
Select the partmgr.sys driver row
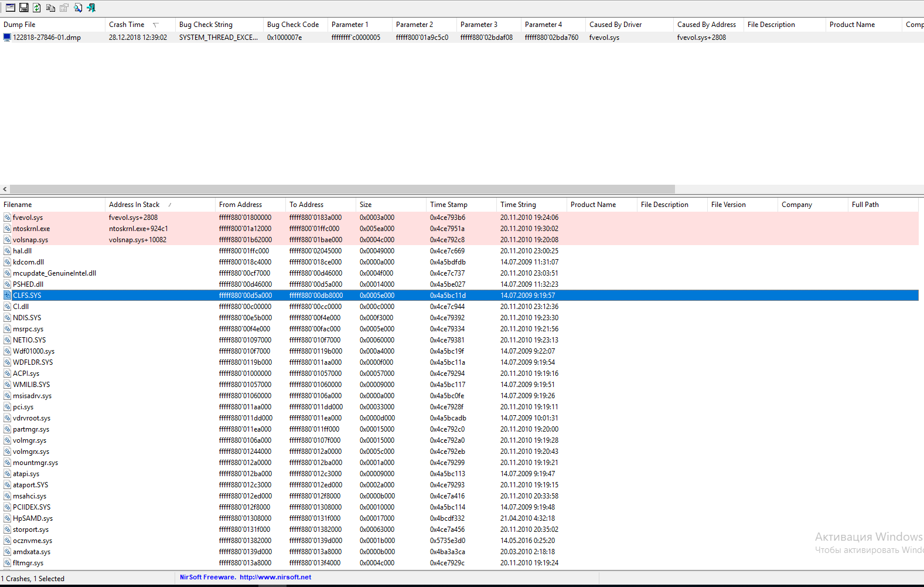point(459,429)
